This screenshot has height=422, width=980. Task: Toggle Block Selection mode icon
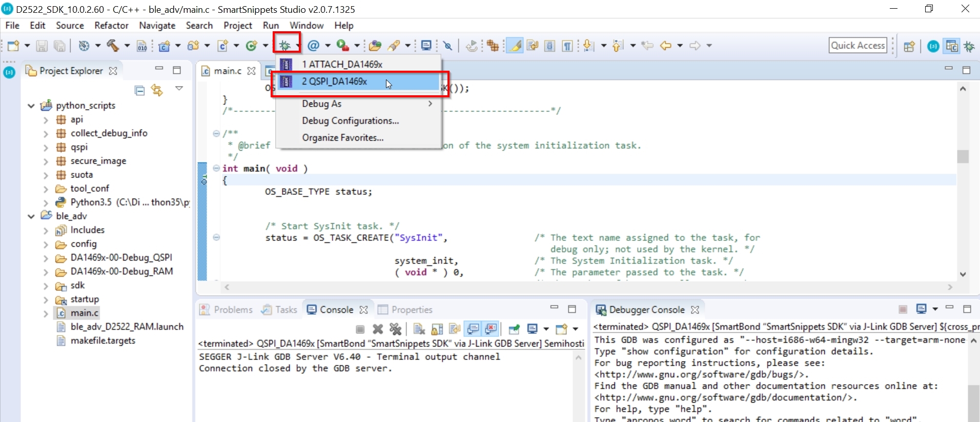pyautogui.click(x=549, y=46)
